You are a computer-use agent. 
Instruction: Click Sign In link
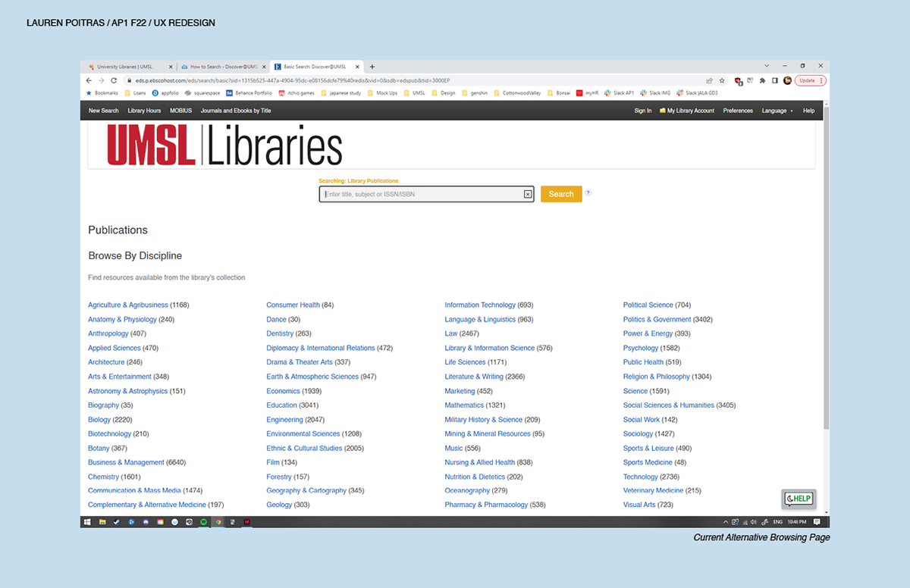[643, 111]
